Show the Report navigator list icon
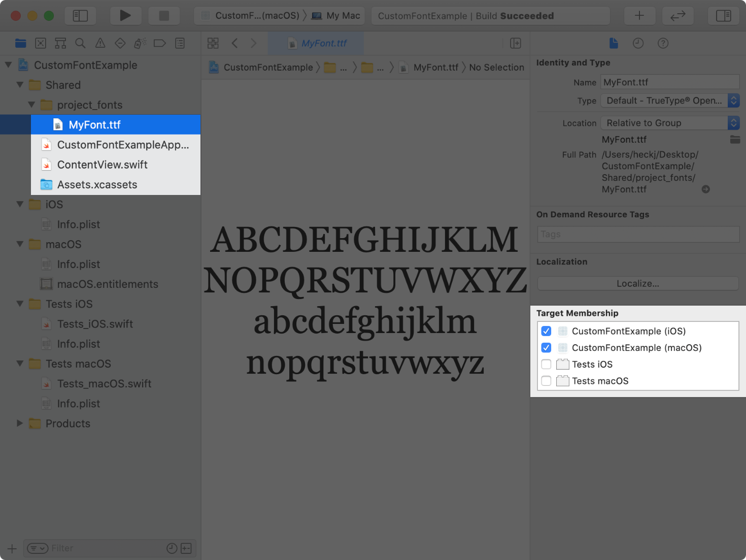The image size is (746, 560). (180, 43)
